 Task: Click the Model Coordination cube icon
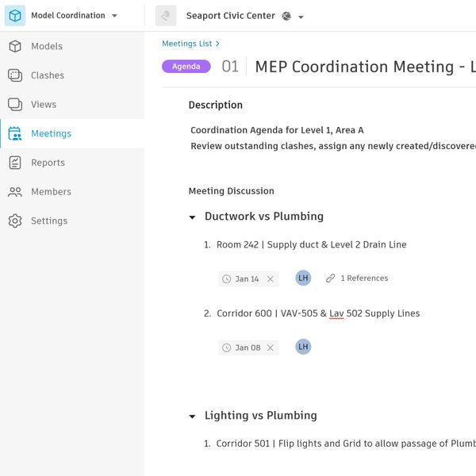pos(15,16)
